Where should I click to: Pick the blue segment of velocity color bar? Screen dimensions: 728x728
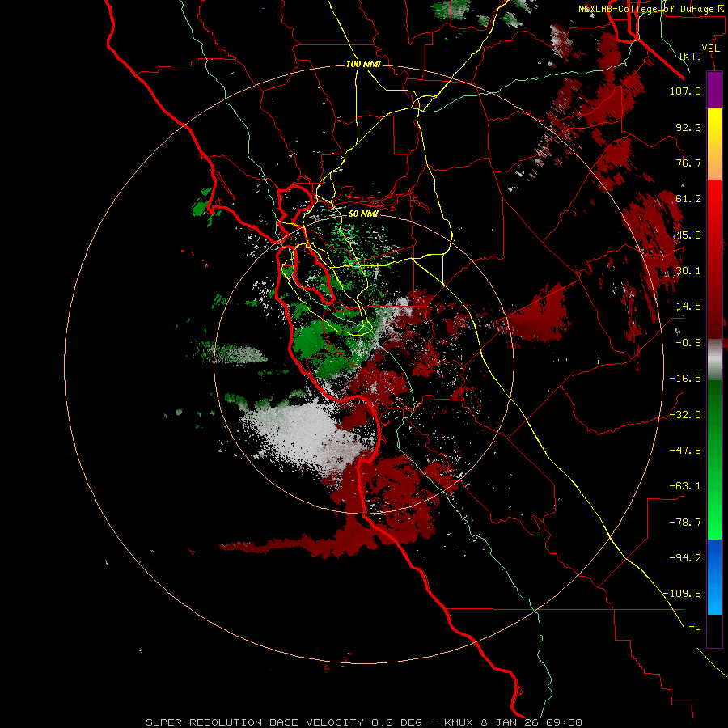714,577
